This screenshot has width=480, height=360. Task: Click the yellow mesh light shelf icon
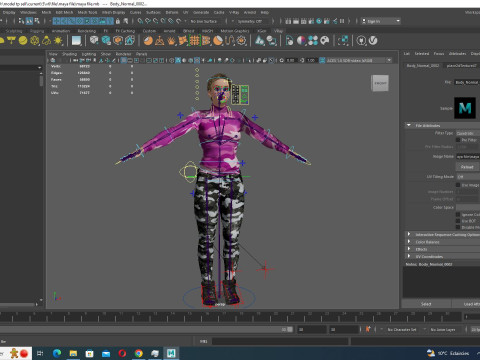coord(35,41)
